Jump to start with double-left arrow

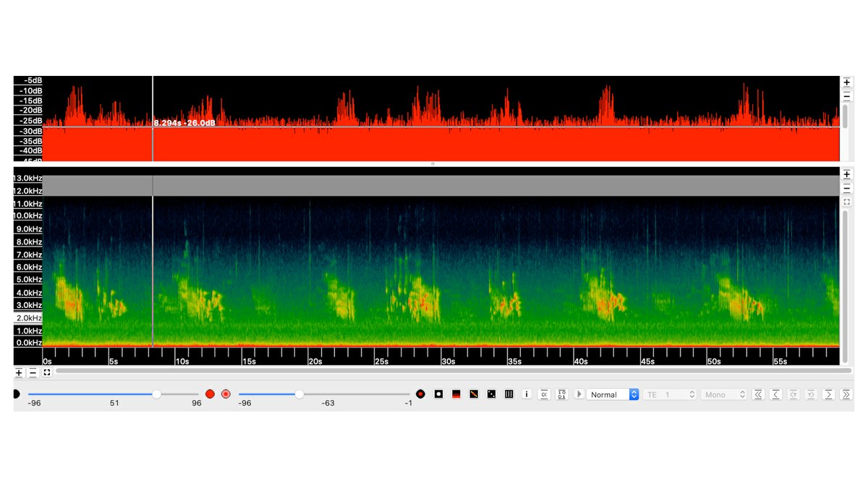758,394
